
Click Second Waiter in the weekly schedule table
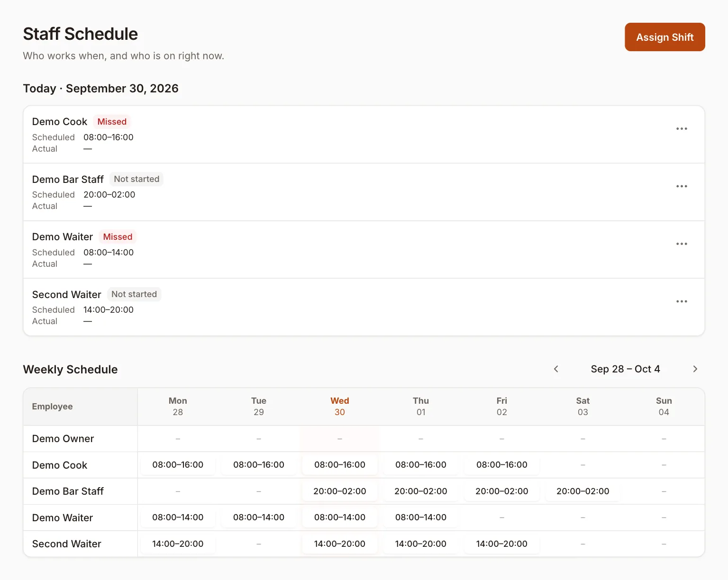click(x=67, y=544)
